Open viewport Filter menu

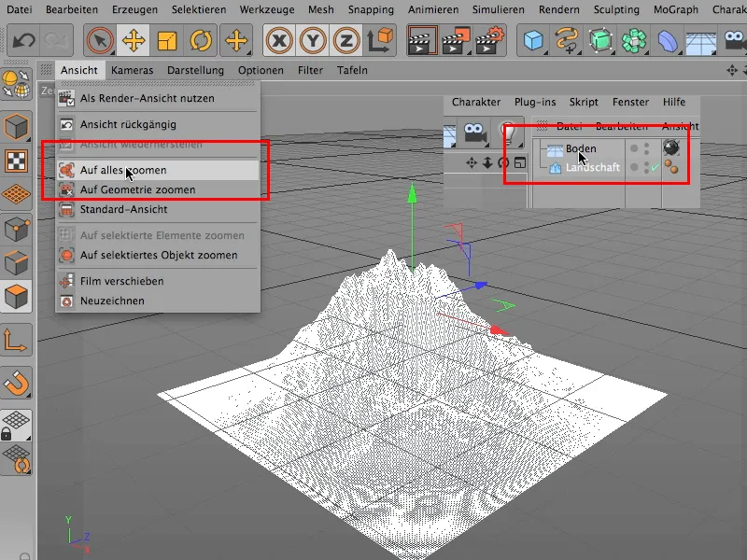[311, 71]
